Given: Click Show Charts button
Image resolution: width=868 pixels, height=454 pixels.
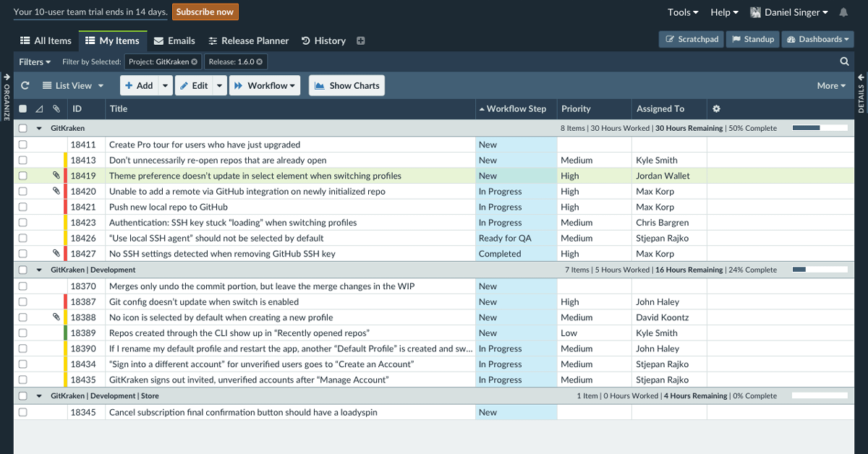Looking at the screenshot, I should point(347,85).
